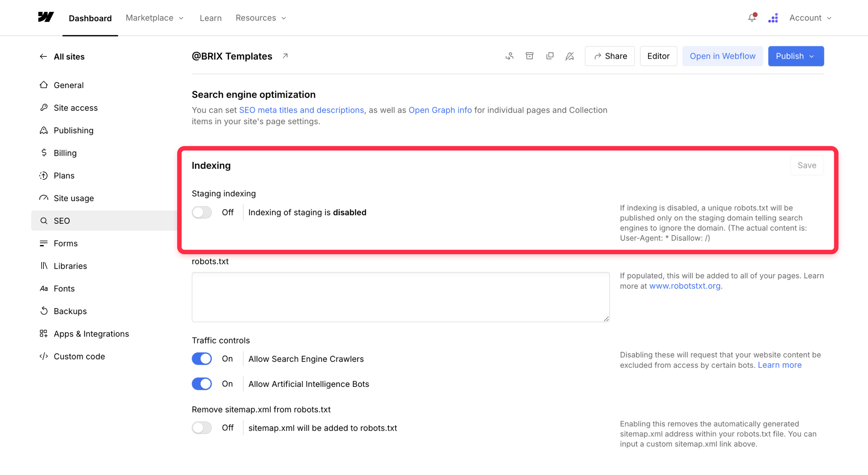
Task: Toggle Staging indexing switch
Action: 202,212
